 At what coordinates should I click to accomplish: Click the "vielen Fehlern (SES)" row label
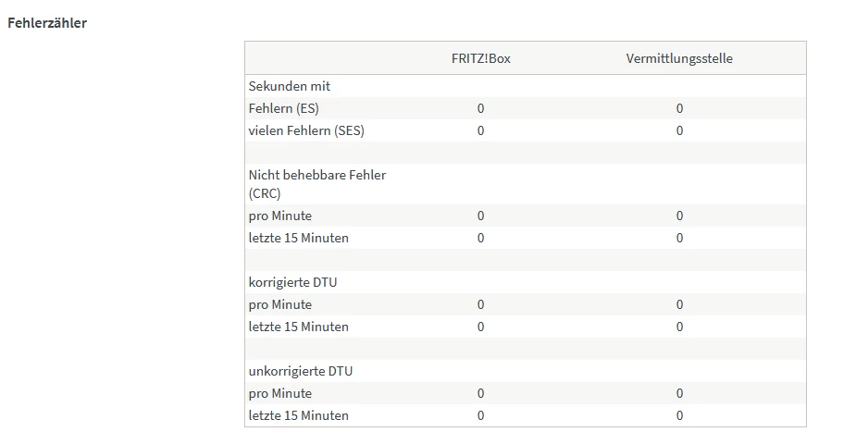pos(306,130)
